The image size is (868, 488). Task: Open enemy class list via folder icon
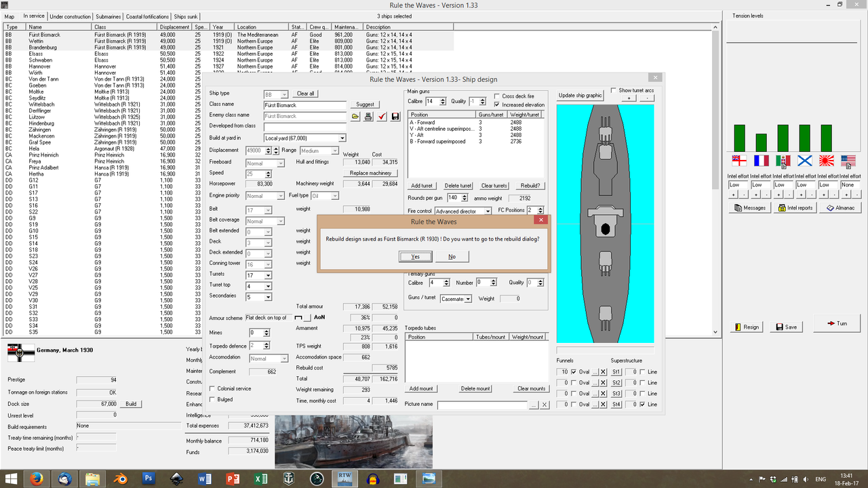(x=355, y=117)
